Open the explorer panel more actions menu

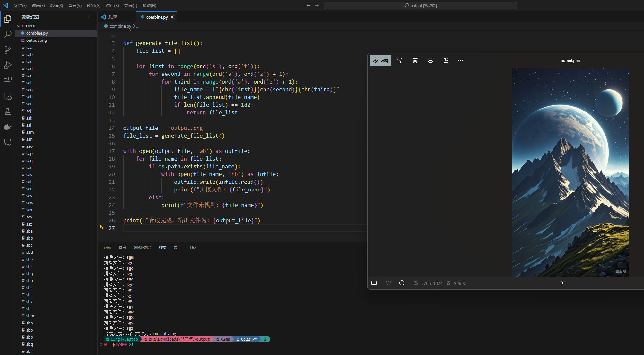click(x=90, y=17)
